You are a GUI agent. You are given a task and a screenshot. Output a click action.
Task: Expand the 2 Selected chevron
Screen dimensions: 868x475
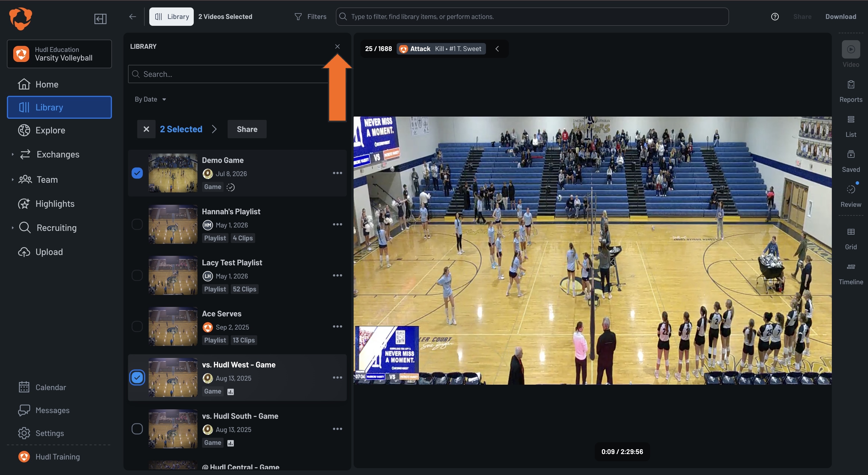point(214,129)
